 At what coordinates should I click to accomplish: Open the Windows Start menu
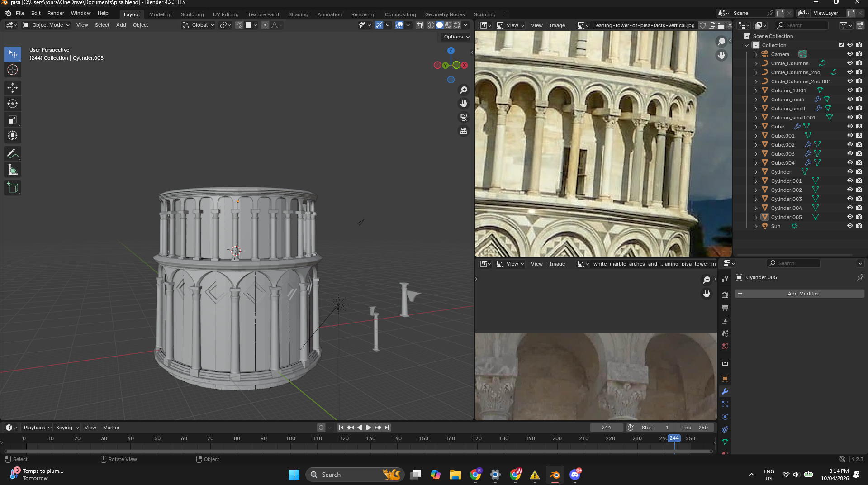294,475
